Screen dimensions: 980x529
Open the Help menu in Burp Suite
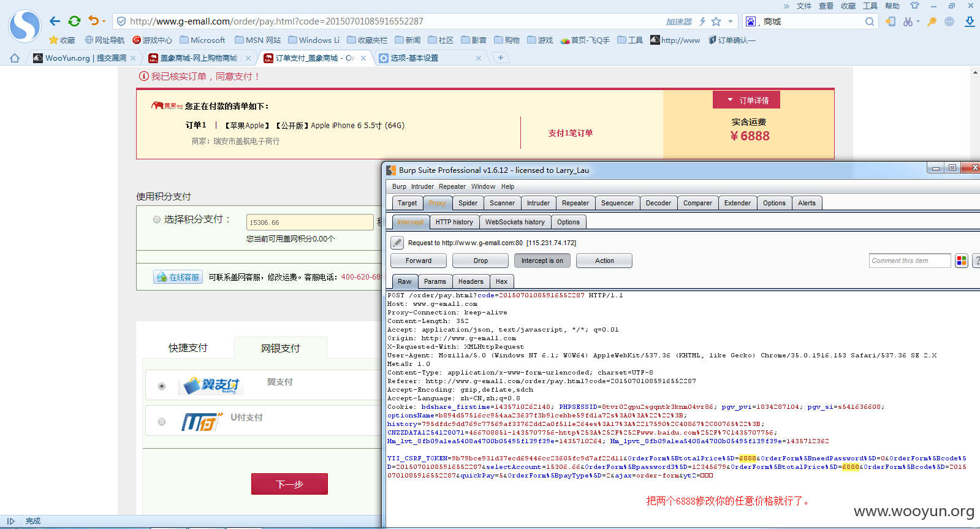point(507,186)
